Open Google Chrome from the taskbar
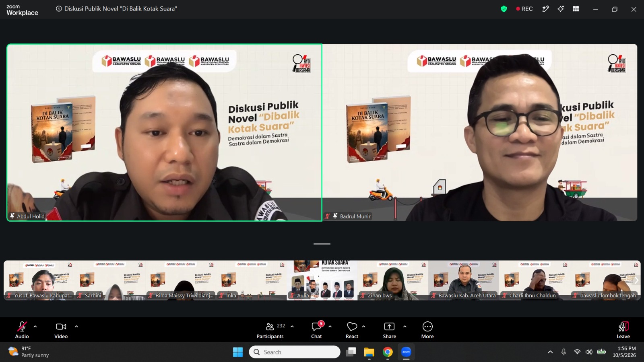 coord(388,352)
